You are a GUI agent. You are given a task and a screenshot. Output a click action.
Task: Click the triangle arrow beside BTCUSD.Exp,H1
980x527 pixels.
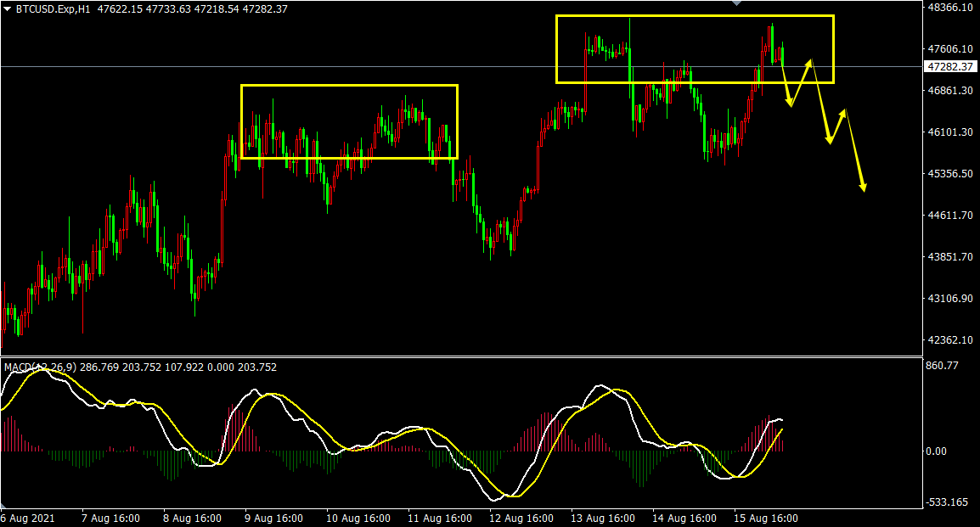click(x=8, y=9)
